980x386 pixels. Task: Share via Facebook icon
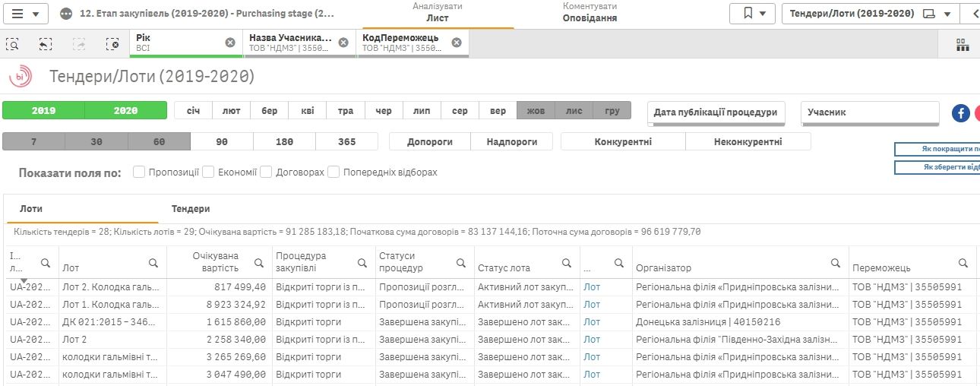[x=961, y=112]
